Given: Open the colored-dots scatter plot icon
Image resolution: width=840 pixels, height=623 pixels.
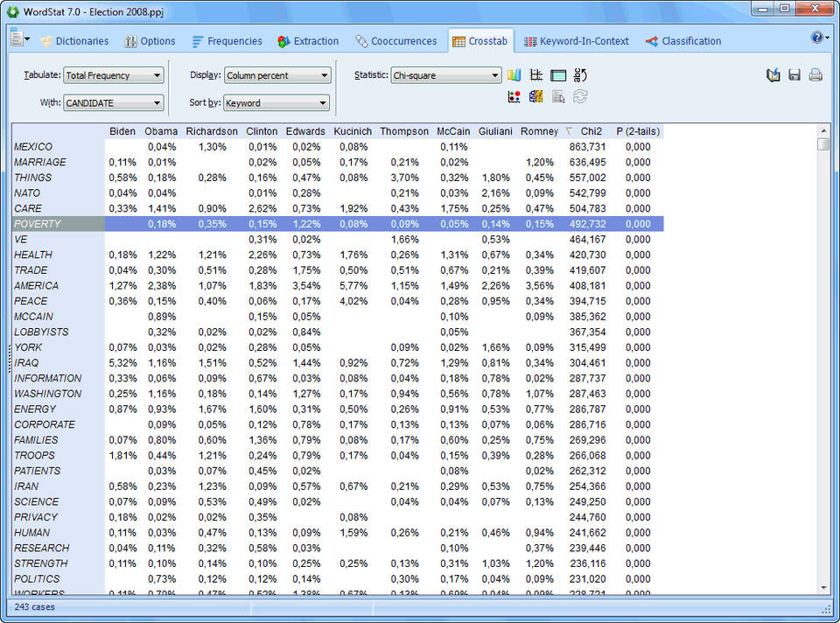Looking at the screenshot, I should (514, 96).
